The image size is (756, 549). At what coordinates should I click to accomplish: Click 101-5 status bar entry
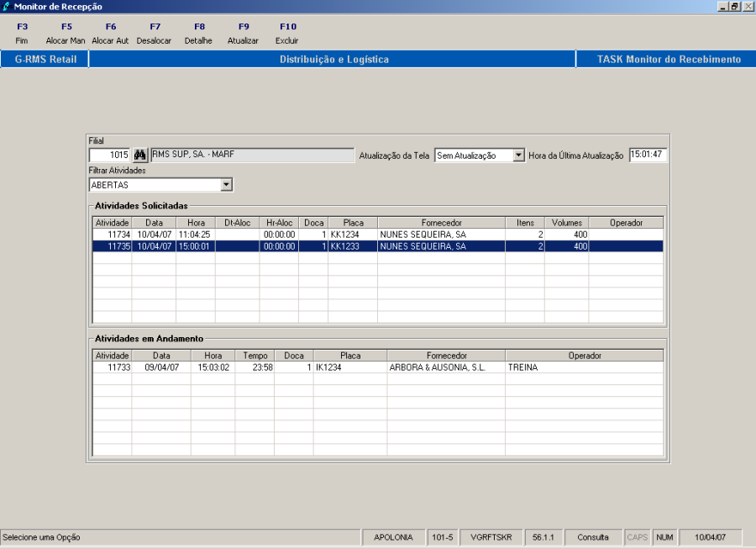442,537
